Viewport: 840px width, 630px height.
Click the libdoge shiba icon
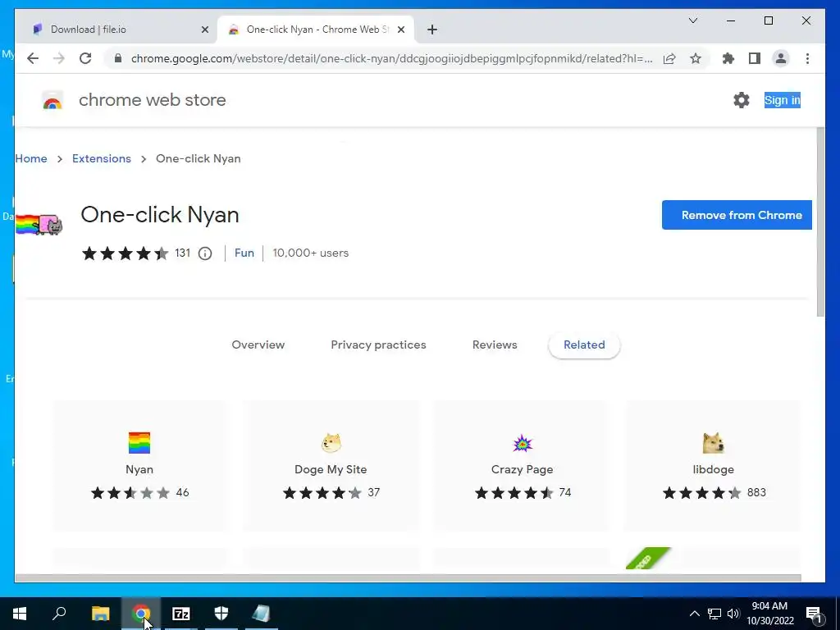tap(714, 443)
